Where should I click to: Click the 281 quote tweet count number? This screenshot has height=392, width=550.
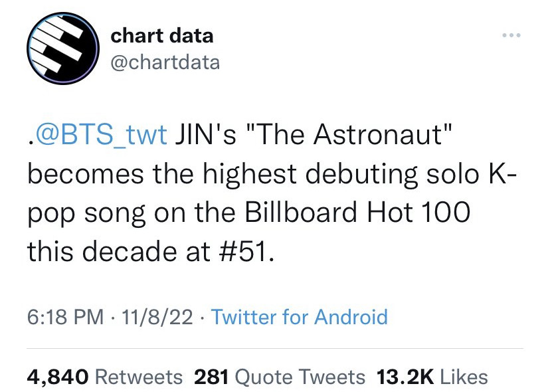pyautogui.click(x=211, y=377)
